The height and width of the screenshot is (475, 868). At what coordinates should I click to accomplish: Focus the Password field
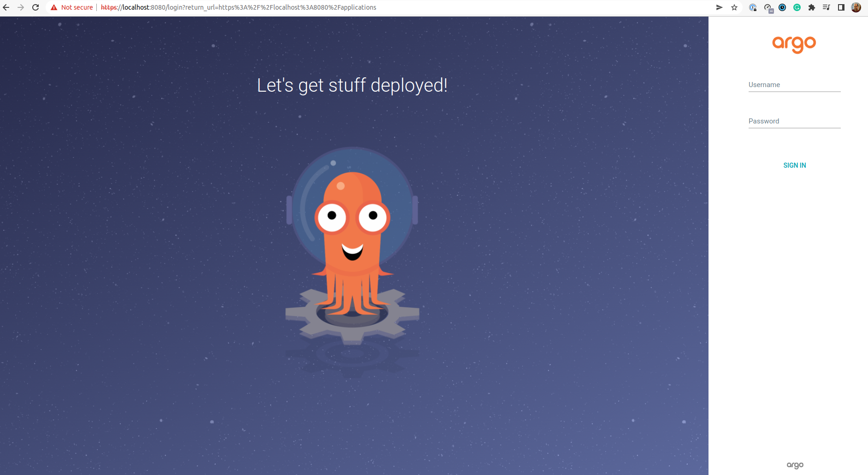pyautogui.click(x=795, y=122)
